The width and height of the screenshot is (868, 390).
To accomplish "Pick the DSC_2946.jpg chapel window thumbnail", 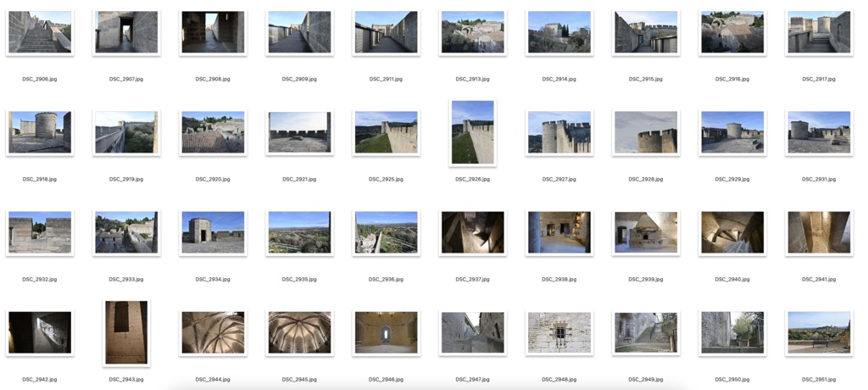I will click(387, 332).
